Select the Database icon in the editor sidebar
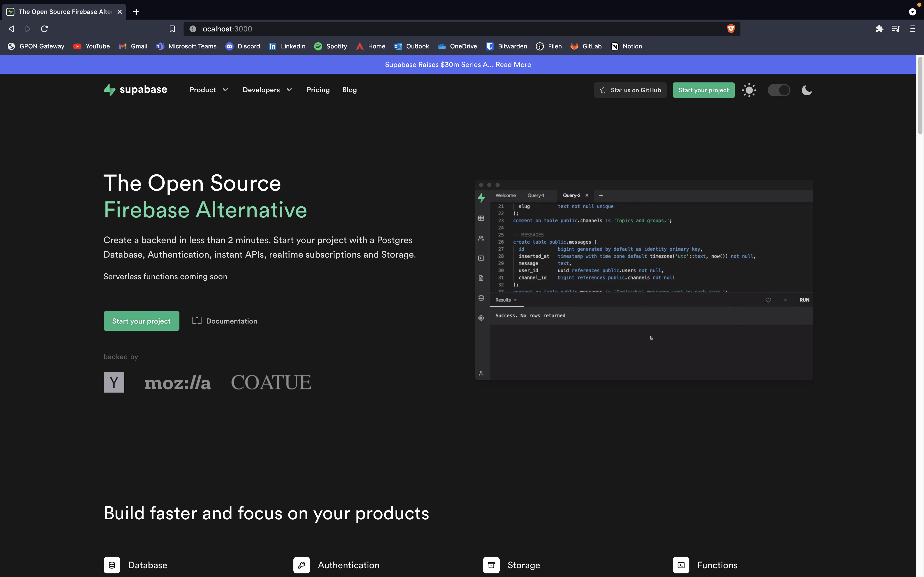This screenshot has width=924, height=577. tap(481, 298)
